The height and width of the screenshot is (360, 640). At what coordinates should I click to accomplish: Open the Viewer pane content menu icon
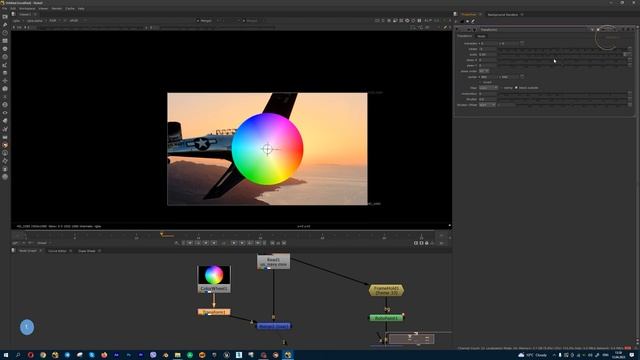pos(13,14)
